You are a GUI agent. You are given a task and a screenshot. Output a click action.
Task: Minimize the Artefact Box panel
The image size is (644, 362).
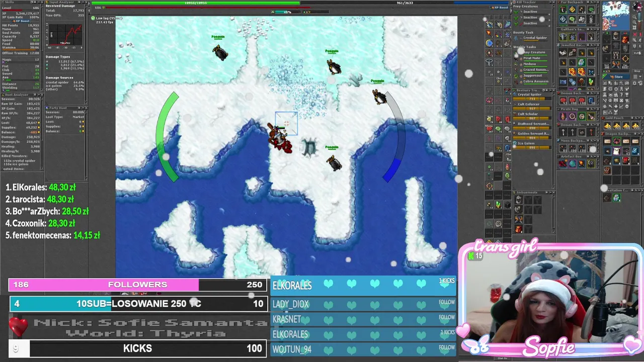tap(595, 156)
